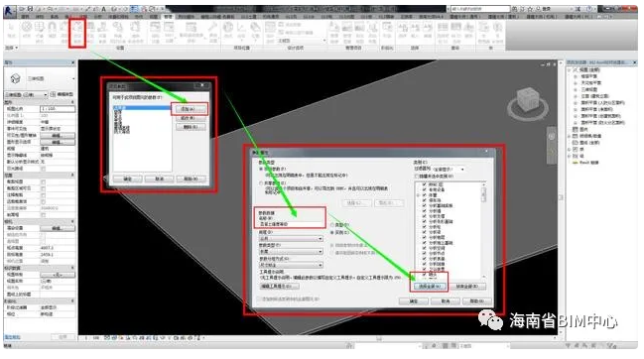Click the search box in title bar
The height and width of the screenshot is (359, 644).
[480, 9]
